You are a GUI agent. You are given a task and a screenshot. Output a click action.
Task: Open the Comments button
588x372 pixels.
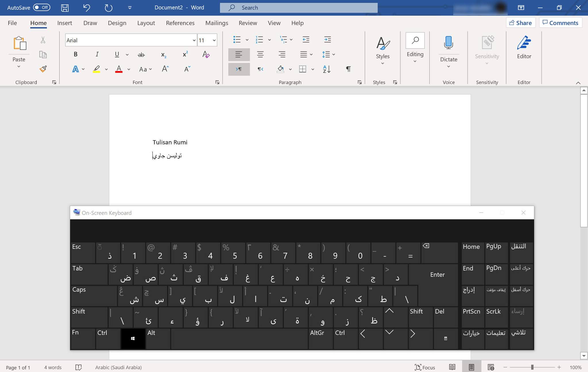click(x=560, y=23)
